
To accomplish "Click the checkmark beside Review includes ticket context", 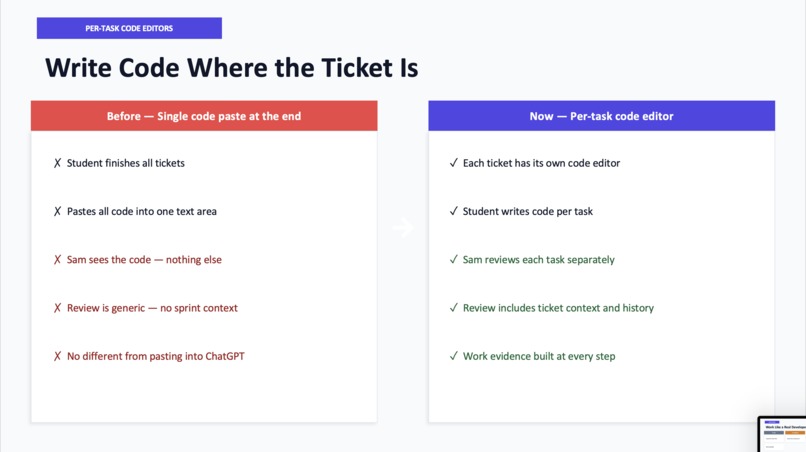I will point(453,308).
